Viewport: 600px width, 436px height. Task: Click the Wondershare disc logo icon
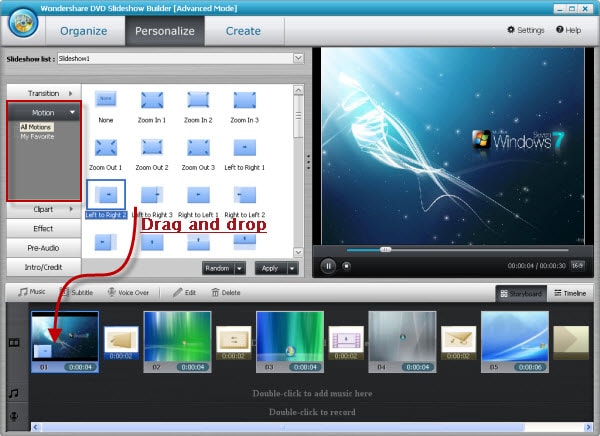click(x=23, y=23)
